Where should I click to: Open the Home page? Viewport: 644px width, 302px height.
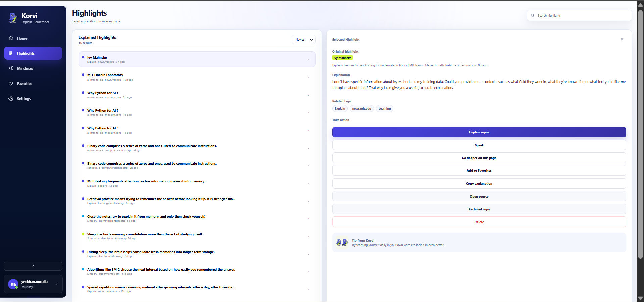33,38
